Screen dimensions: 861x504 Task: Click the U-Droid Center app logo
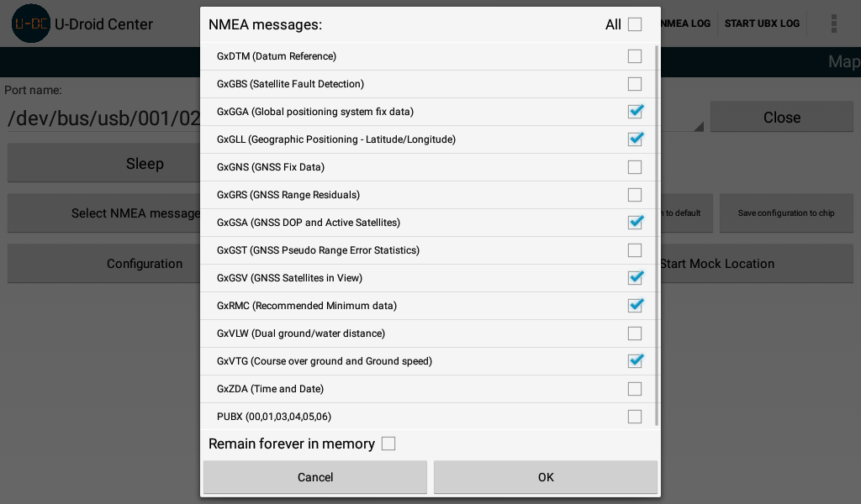[30, 24]
